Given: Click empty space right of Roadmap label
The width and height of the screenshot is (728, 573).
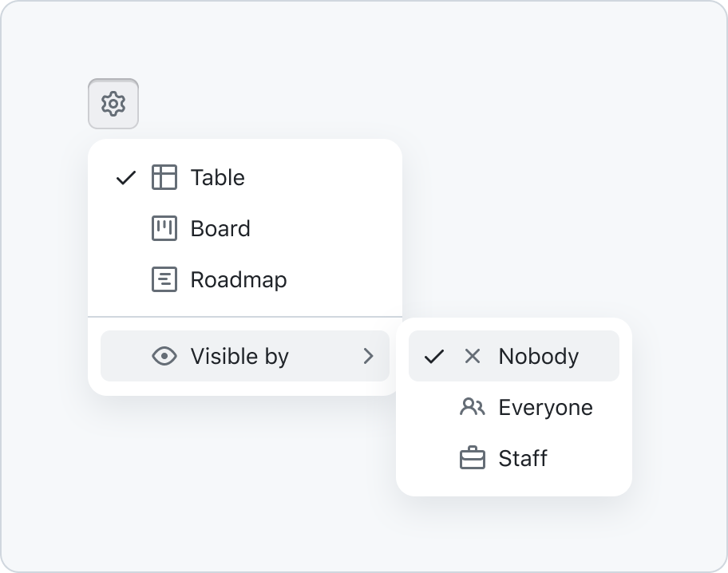Looking at the screenshot, I should pos(338,279).
